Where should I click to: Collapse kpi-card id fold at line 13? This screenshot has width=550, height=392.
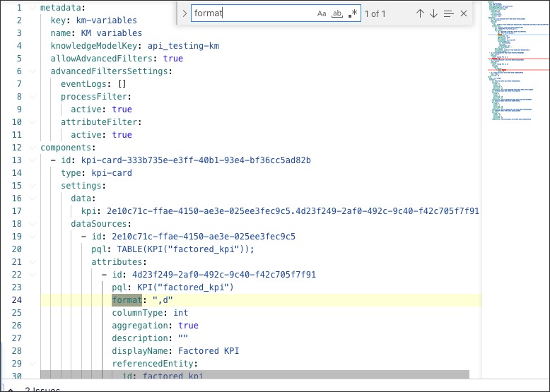33,160
